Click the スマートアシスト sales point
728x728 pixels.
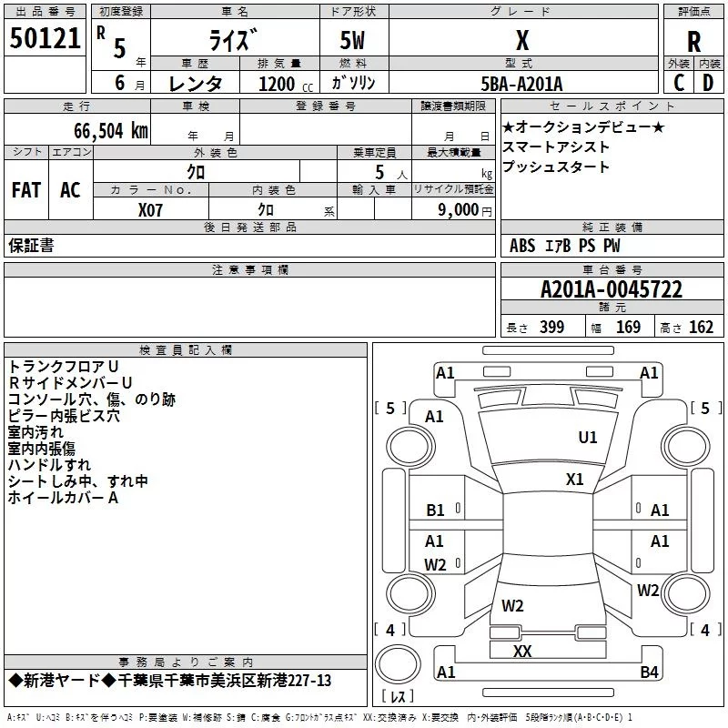pyautogui.click(x=556, y=147)
